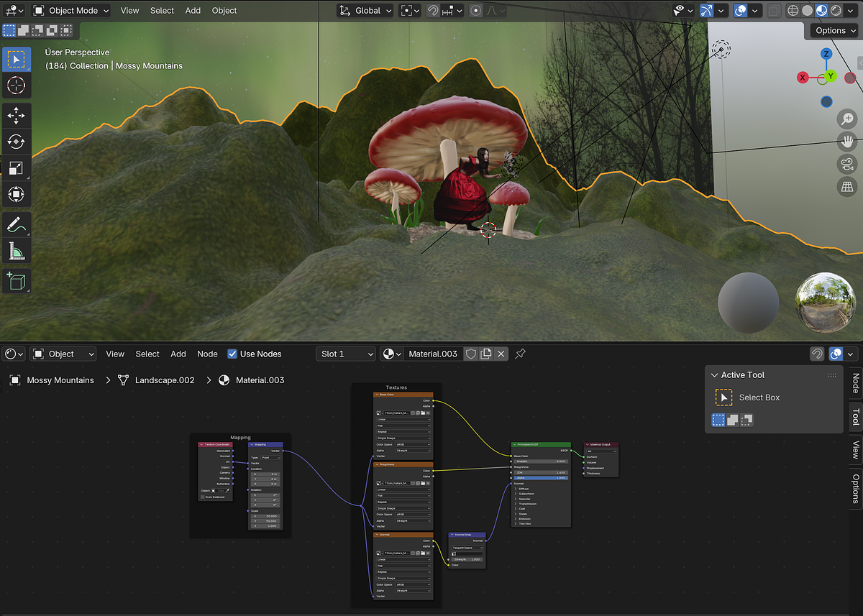Screen dimensions: 863x616
Task: Choose the Annotate pencil tool
Action: pos(16,224)
